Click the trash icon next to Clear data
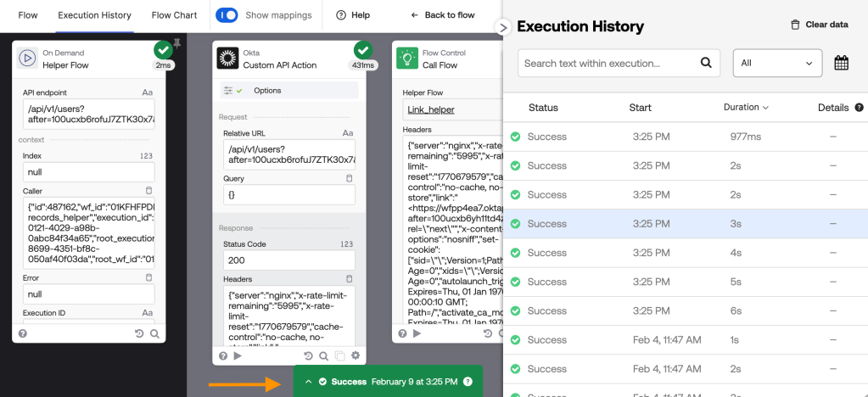This screenshot has width=868, height=397. click(795, 25)
